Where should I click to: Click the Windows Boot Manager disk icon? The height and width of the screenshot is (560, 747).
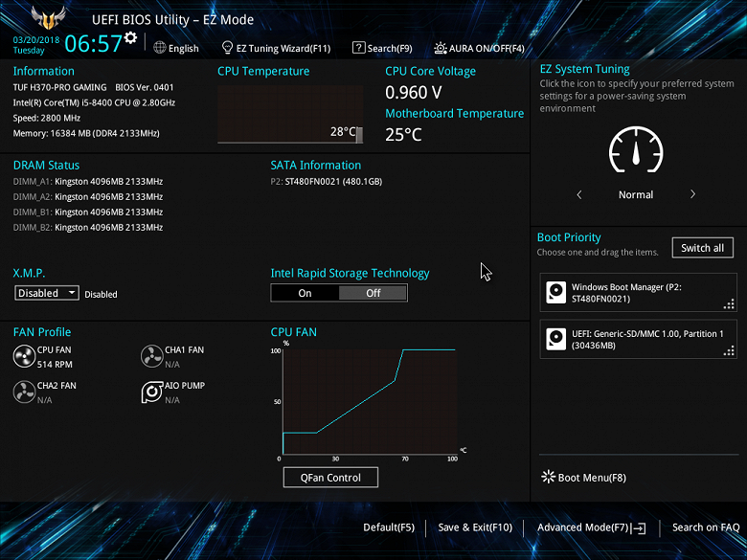pyautogui.click(x=555, y=292)
